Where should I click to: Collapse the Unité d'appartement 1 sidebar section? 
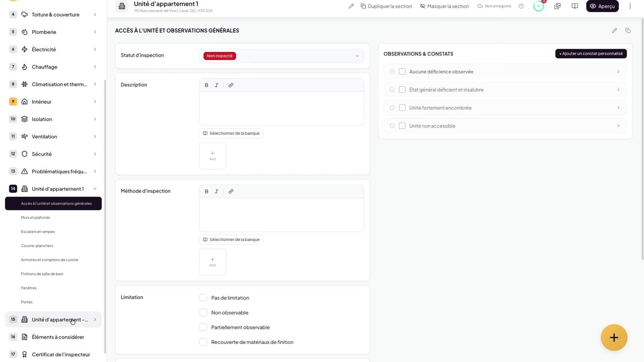(x=95, y=189)
